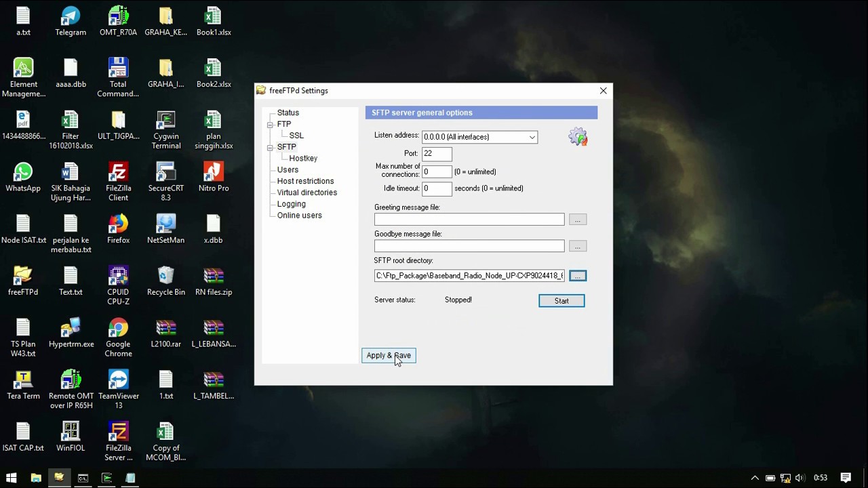Select Hostkey under SFTP
The height and width of the screenshot is (488, 868).
pyautogui.click(x=303, y=158)
